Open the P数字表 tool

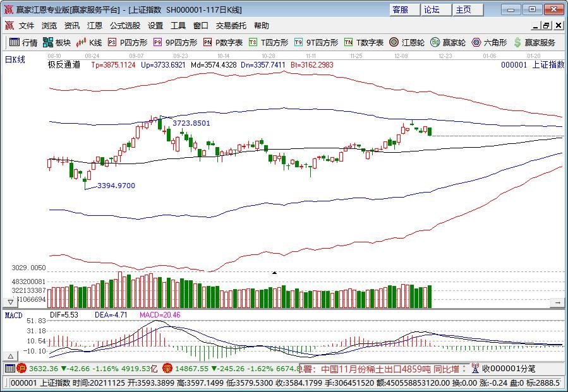[223, 42]
